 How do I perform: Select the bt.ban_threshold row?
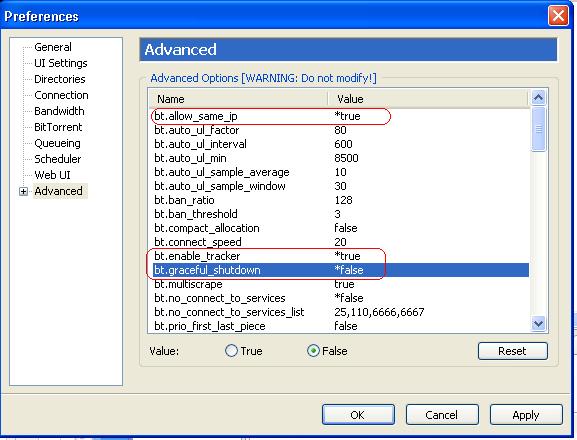click(341, 214)
